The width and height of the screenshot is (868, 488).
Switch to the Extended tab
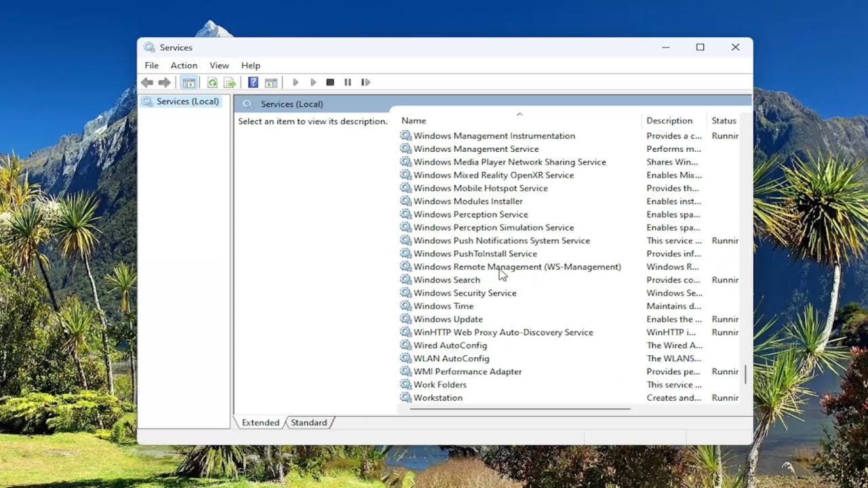pos(260,422)
